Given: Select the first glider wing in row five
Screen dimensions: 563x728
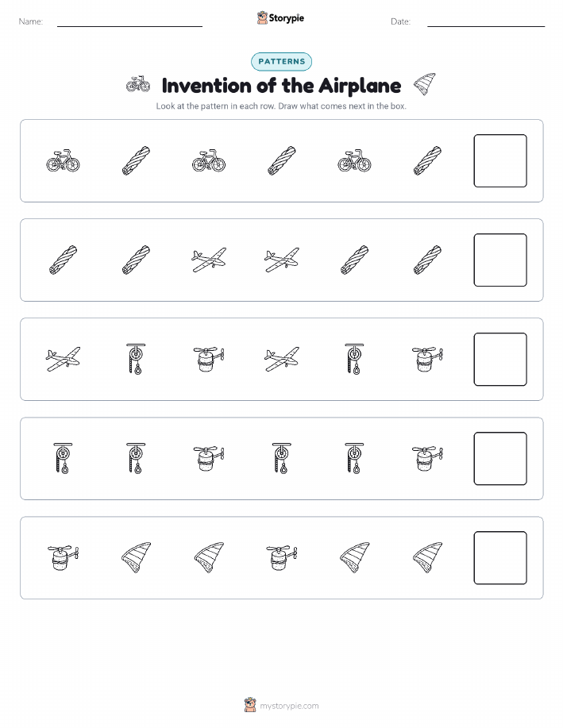Looking at the screenshot, I should (x=136, y=557).
